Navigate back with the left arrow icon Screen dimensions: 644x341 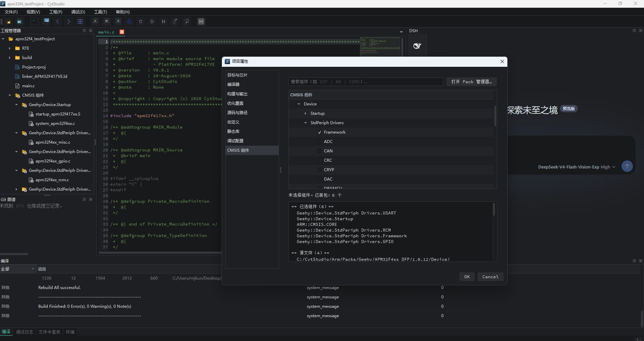coord(57,21)
